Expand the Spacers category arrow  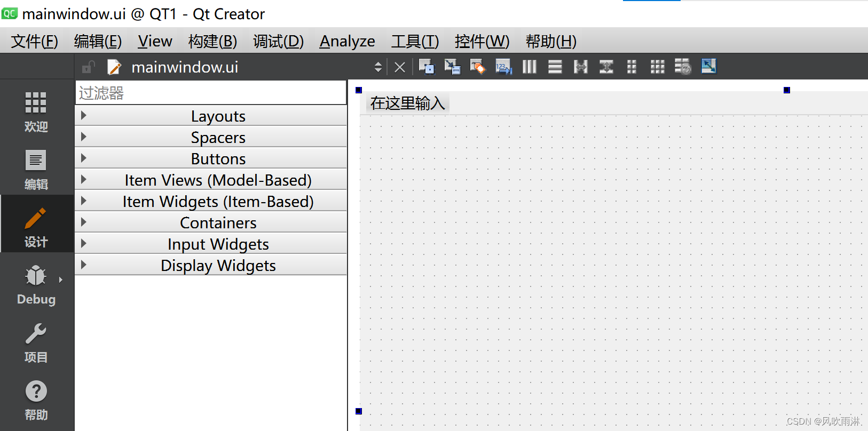point(83,137)
